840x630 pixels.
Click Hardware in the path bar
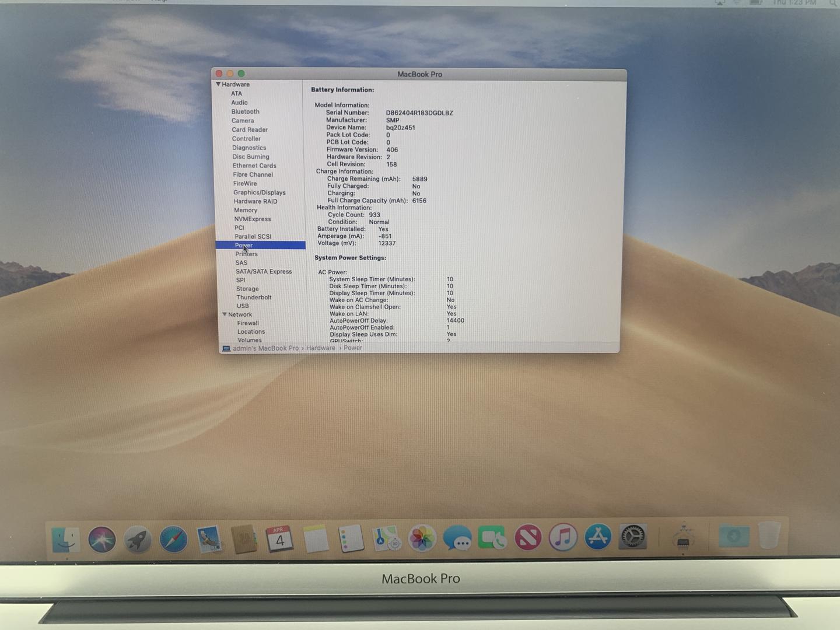[321, 348]
